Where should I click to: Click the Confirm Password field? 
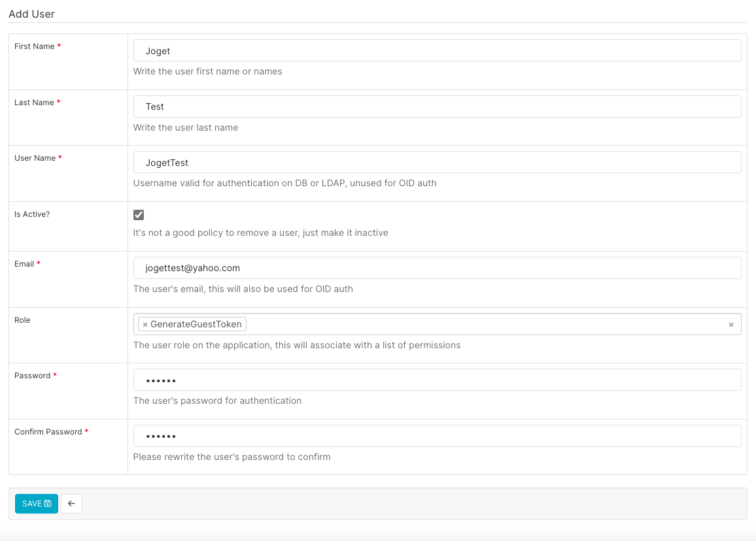[x=437, y=436]
